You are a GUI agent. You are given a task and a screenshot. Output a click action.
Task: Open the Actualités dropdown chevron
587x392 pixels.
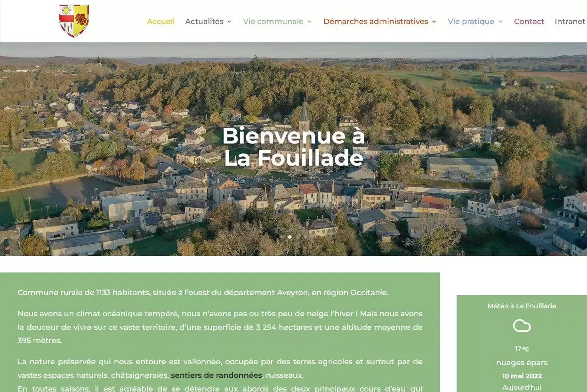tap(229, 22)
